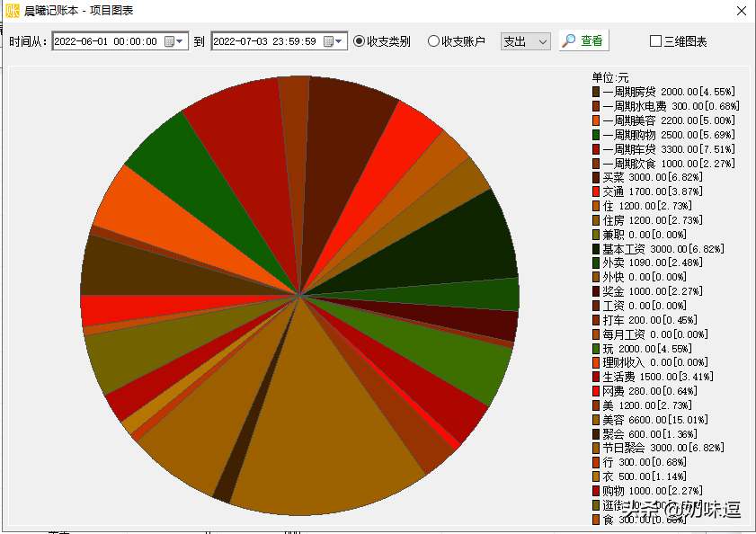Click the start date text 2022-06-01 00:00:00
The height and width of the screenshot is (534, 756).
[x=105, y=41]
